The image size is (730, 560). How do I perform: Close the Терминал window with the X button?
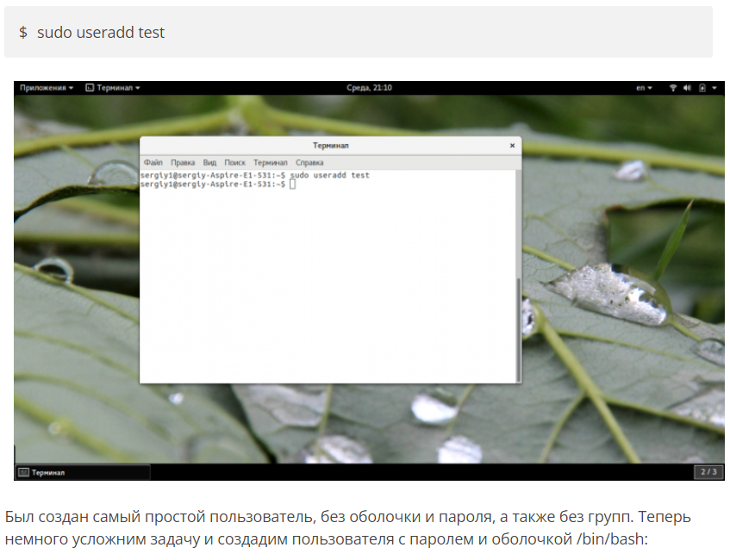click(512, 146)
